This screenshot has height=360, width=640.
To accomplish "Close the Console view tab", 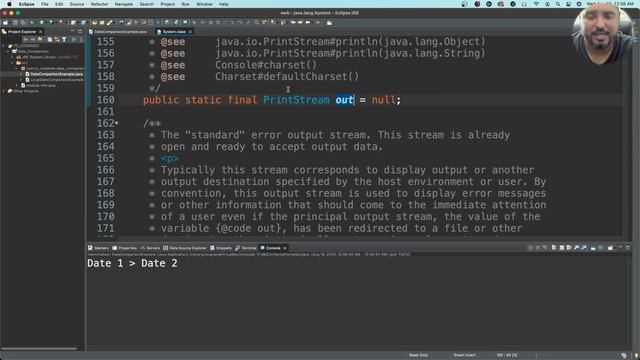I will click(284, 248).
